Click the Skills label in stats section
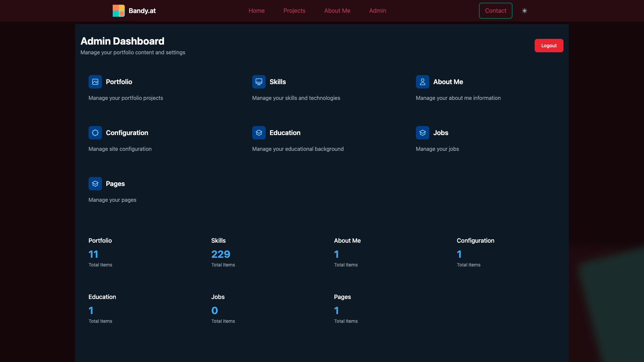This screenshot has width=644, height=362. pyautogui.click(x=218, y=241)
